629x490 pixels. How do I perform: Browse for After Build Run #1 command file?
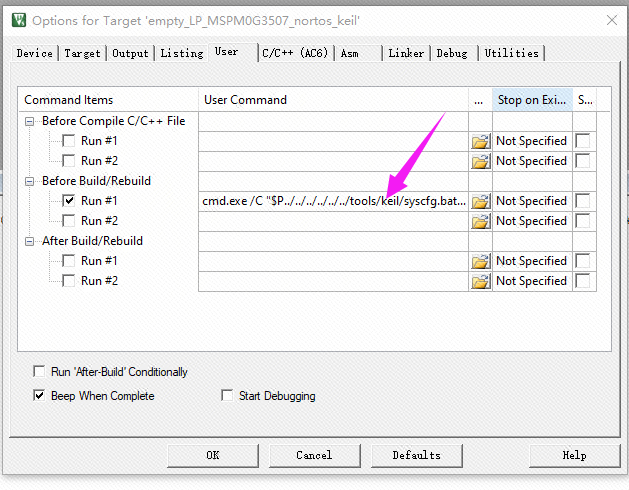[x=481, y=261]
